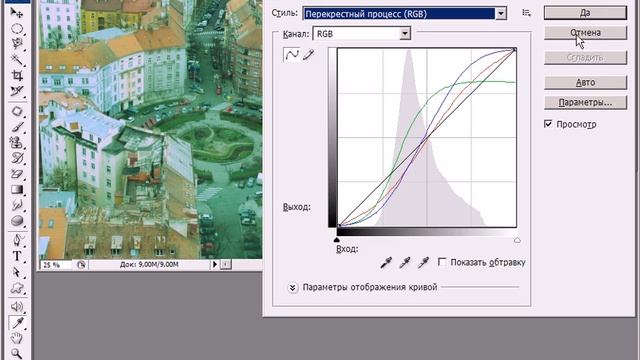Screen dimensions: 640x360
Task: Click the Док: 9.00M/9.00M status text
Action: (x=149, y=264)
